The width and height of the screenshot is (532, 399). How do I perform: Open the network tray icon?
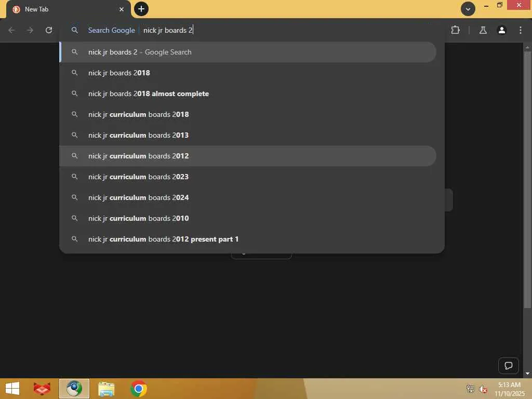(470, 389)
